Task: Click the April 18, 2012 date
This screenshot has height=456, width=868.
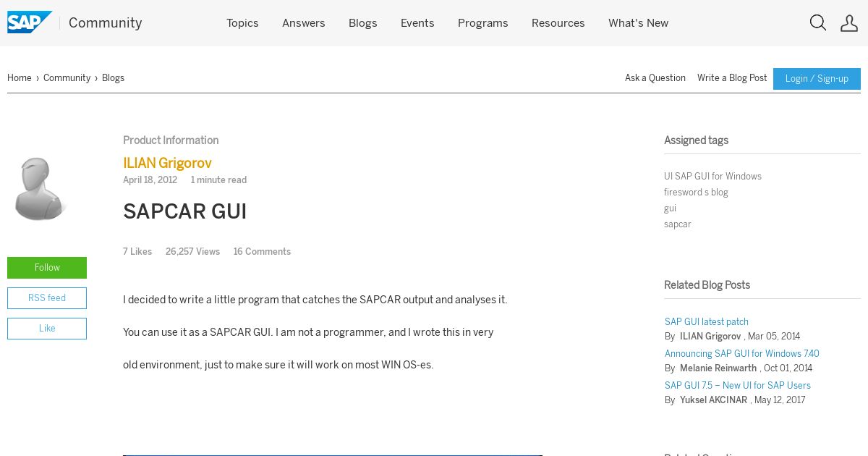Action: coord(150,180)
